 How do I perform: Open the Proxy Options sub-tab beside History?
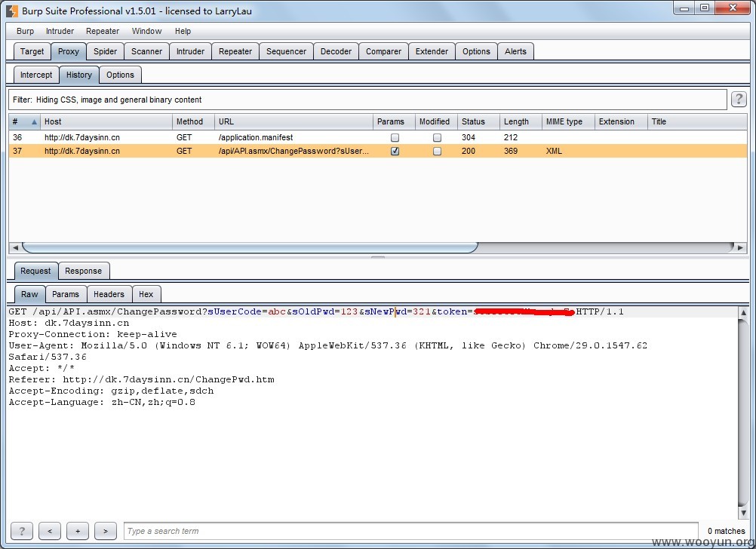click(120, 75)
